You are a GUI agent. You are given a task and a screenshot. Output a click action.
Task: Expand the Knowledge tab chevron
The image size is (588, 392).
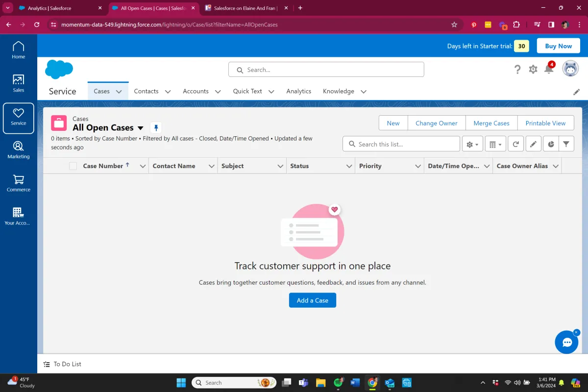(363, 92)
